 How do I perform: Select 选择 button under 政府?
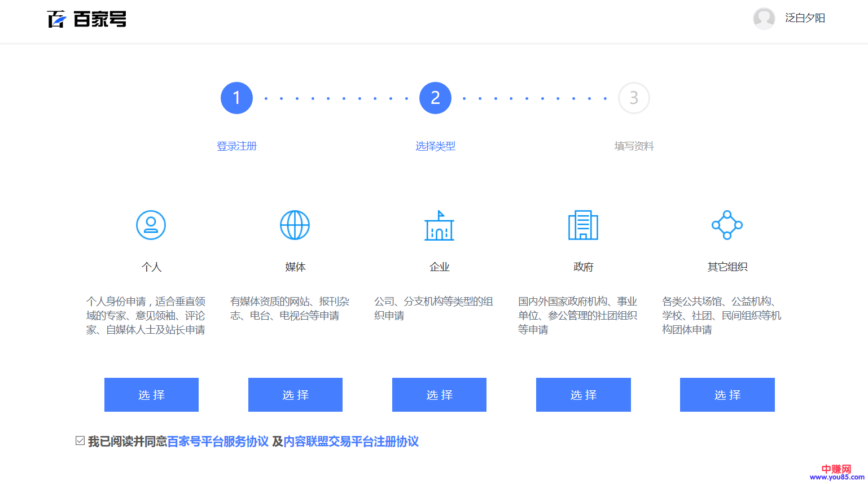click(x=583, y=395)
